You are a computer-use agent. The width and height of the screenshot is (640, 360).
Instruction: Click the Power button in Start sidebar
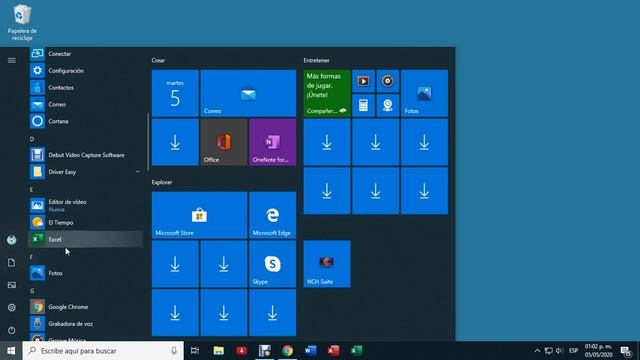[x=11, y=330]
